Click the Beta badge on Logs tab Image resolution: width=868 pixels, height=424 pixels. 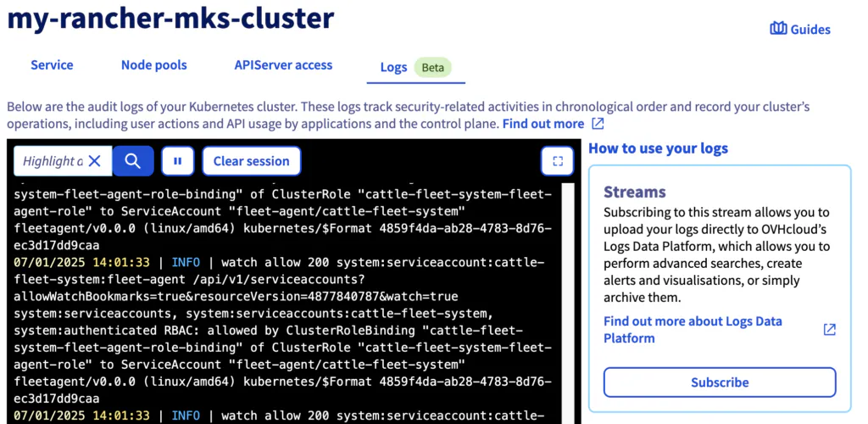pyautogui.click(x=433, y=68)
